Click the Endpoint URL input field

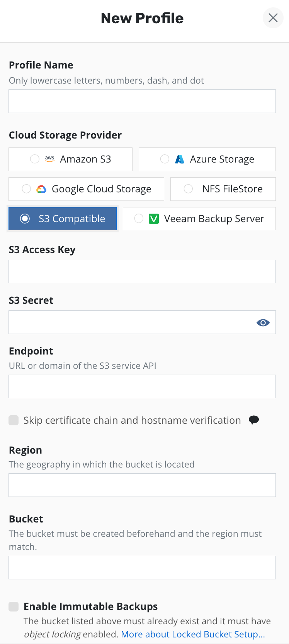tap(142, 386)
